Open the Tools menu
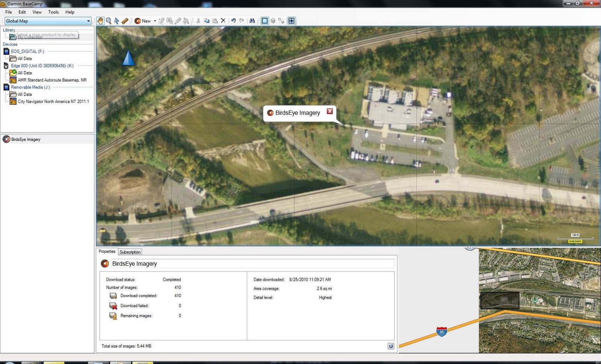Viewport: 601px width, 364px height. tap(53, 12)
